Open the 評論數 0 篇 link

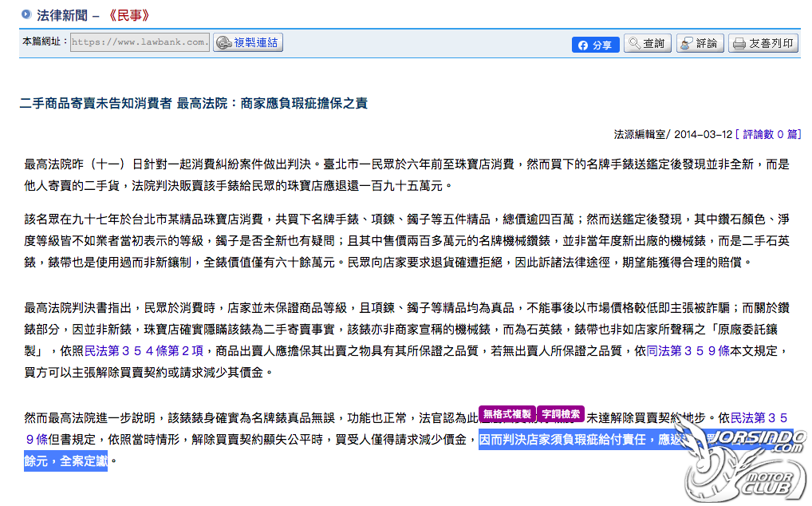coord(768,135)
